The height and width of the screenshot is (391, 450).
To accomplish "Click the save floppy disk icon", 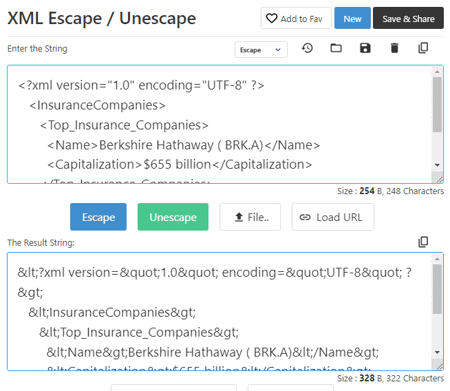I will pyautogui.click(x=365, y=48).
